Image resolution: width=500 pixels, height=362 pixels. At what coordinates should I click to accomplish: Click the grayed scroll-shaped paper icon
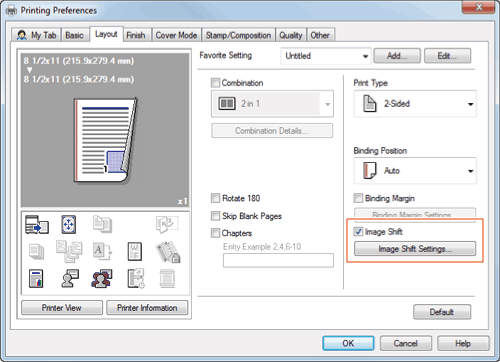[x=167, y=279]
